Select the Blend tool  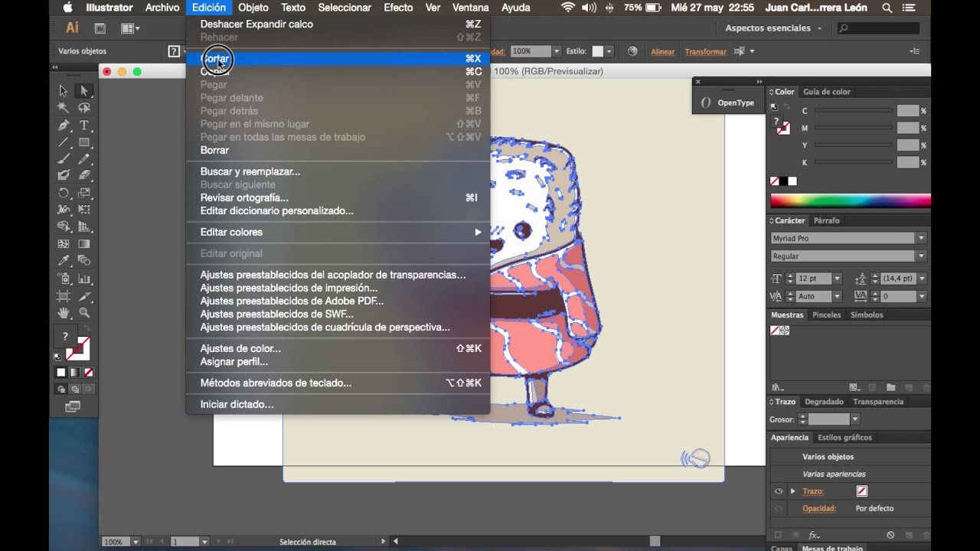pos(84,261)
